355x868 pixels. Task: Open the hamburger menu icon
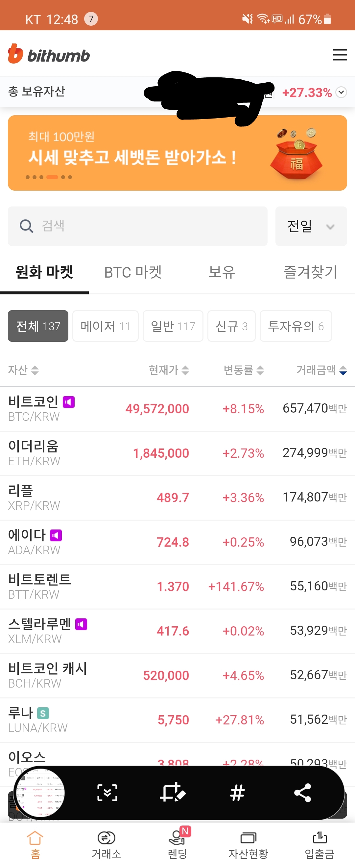(x=340, y=55)
